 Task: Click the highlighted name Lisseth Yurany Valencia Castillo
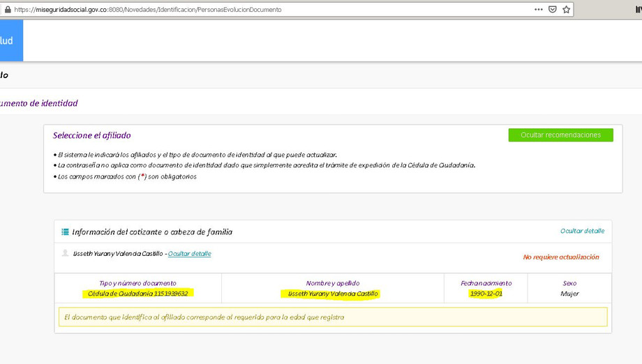coord(333,294)
